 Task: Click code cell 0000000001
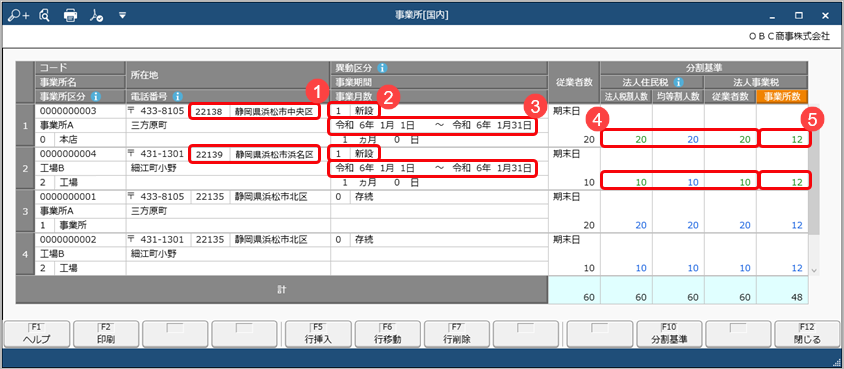click(x=80, y=197)
